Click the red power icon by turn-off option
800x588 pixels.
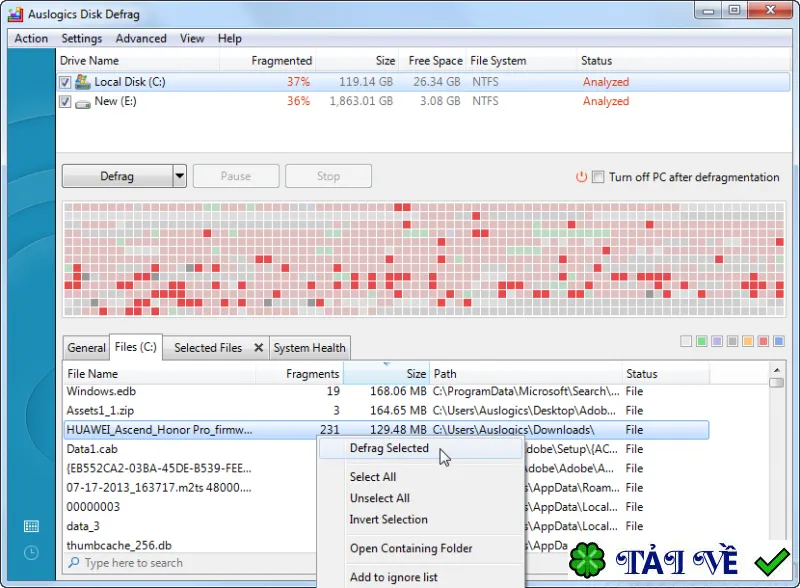(581, 177)
